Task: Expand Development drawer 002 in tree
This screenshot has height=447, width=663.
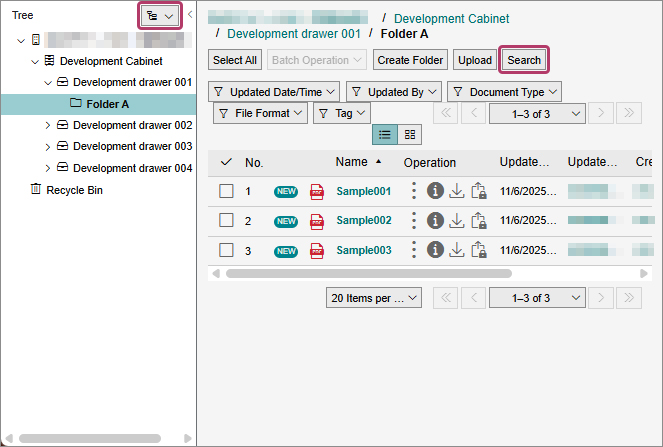Action: [x=48, y=125]
